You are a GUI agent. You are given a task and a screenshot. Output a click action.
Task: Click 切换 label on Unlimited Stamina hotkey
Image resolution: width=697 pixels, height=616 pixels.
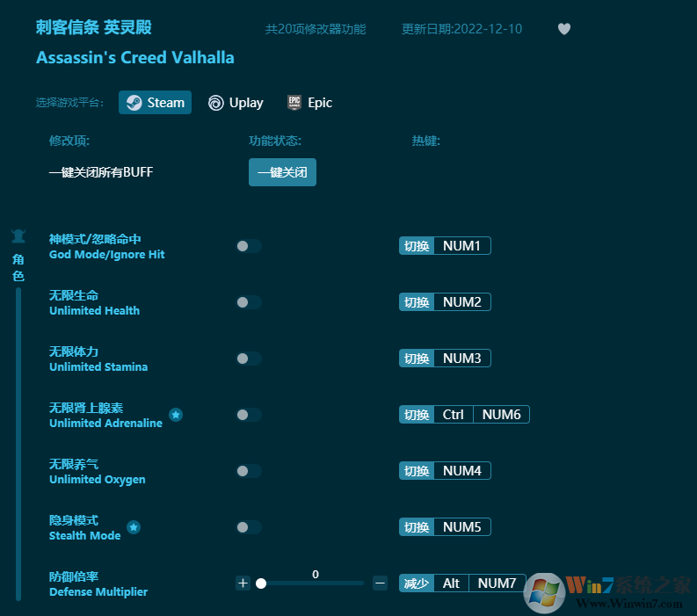[417, 359]
